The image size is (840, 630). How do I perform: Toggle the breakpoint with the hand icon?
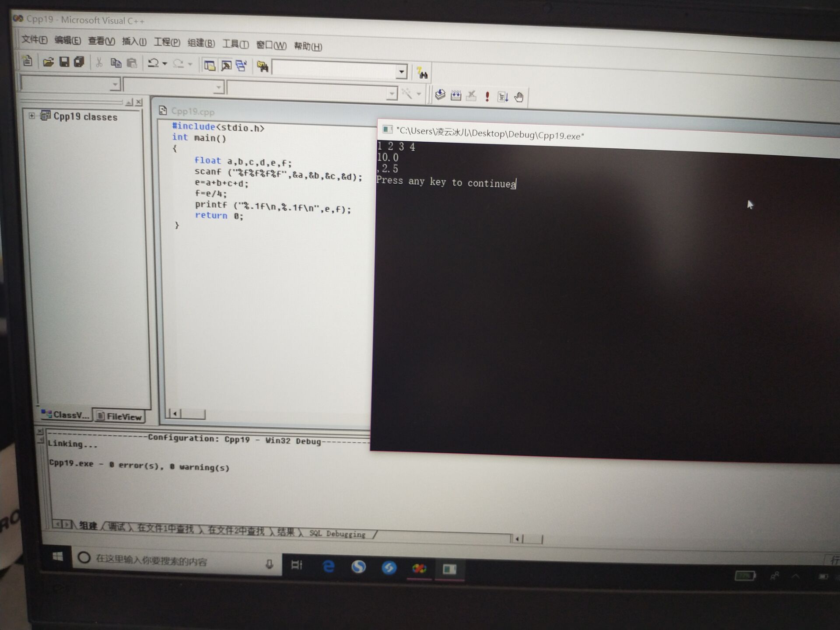[x=519, y=97]
